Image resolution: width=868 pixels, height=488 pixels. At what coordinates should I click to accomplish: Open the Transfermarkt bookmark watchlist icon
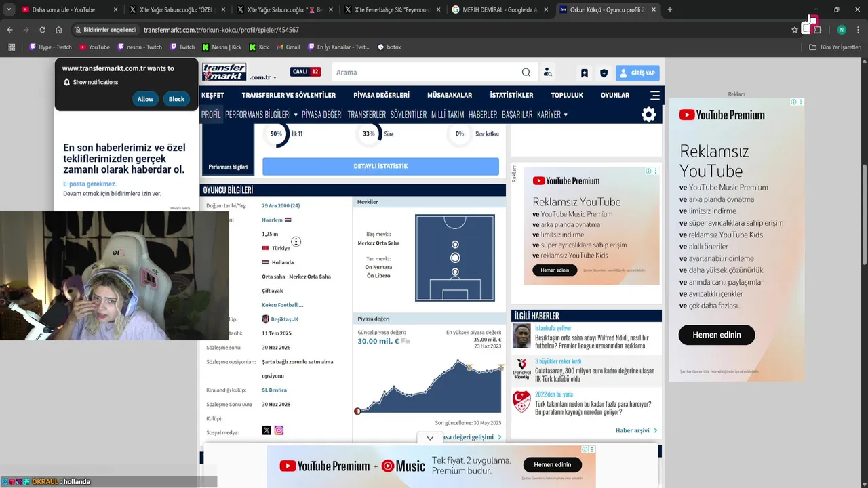585,73
